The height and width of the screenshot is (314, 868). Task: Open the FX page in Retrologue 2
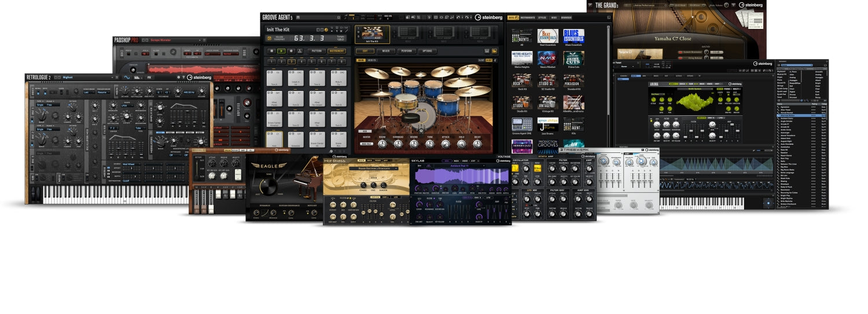[x=149, y=77]
